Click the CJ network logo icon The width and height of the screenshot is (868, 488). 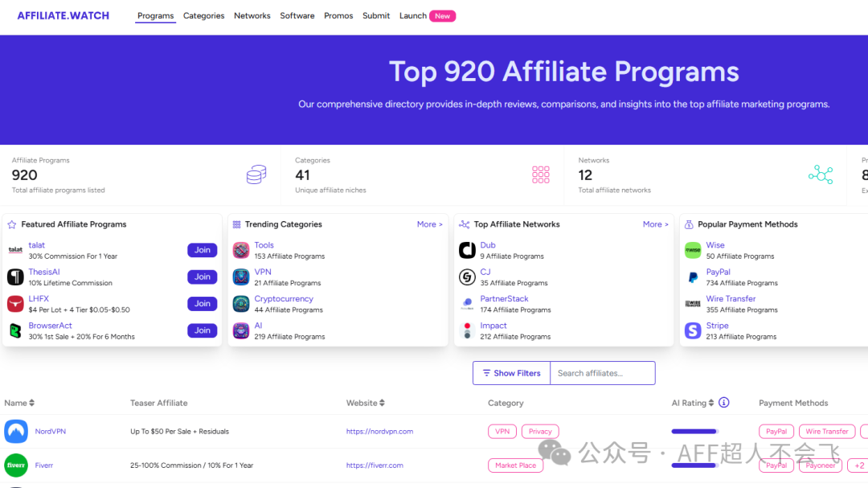[467, 277]
